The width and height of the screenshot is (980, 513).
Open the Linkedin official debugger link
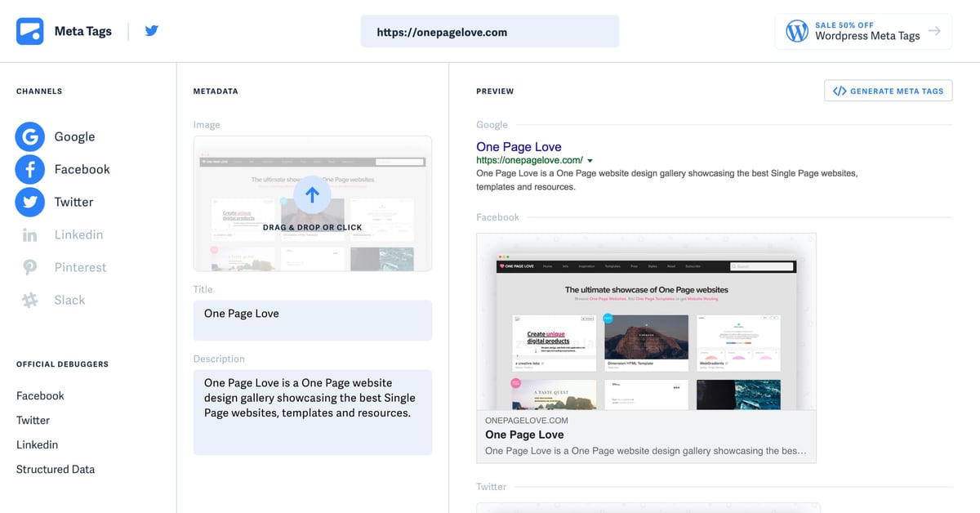[x=37, y=444]
